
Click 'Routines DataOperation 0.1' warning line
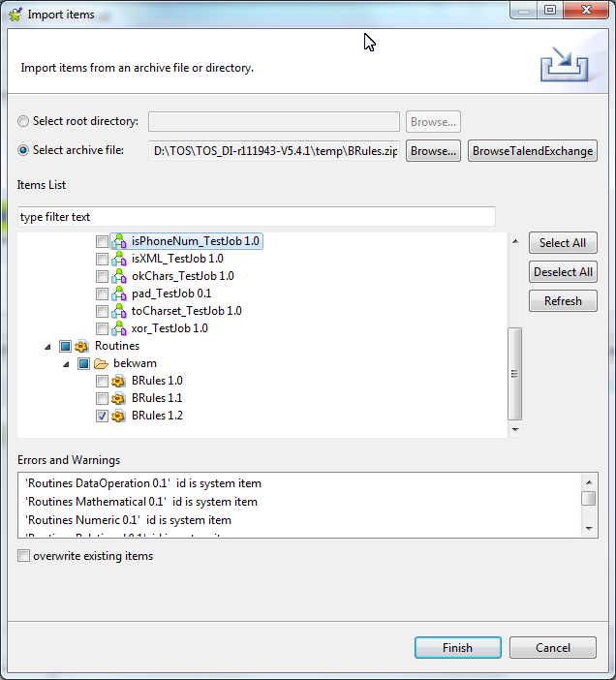tap(143, 483)
